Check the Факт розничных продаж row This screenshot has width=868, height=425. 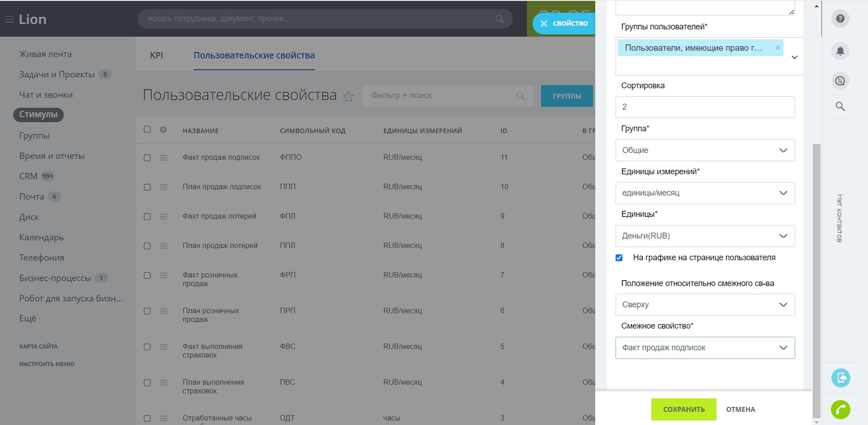coord(147,275)
